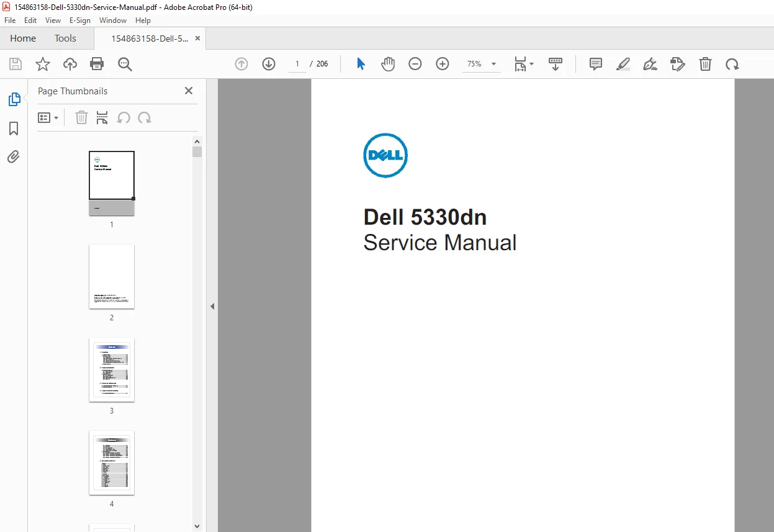Open the View menu
The width and height of the screenshot is (774, 532).
click(53, 20)
